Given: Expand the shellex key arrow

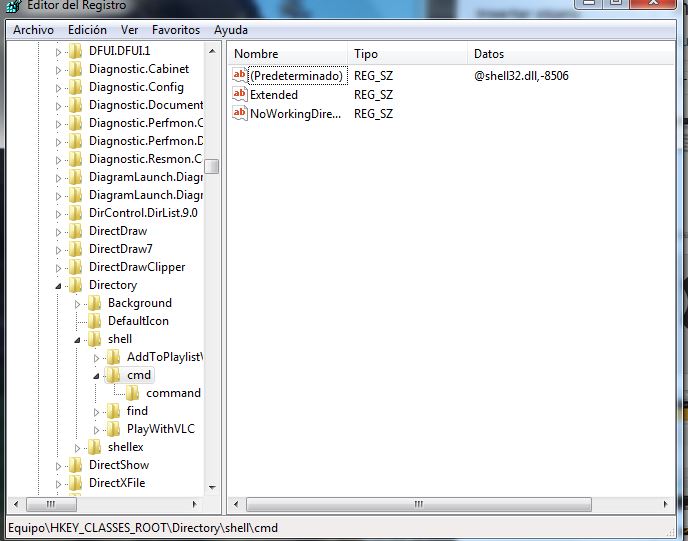Looking at the screenshot, I should (78, 447).
